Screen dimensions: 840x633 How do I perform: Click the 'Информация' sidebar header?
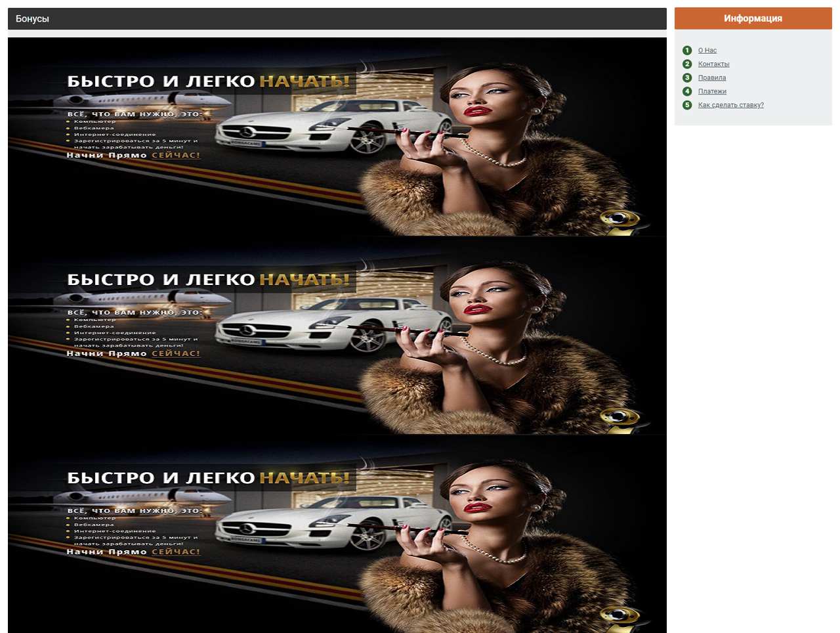click(x=753, y=18)
